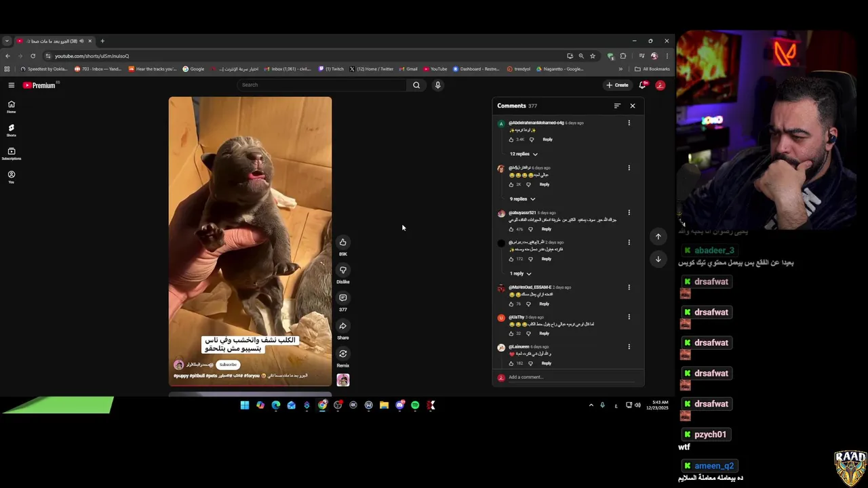Dislike Lainueen's comment
The width and height of the screenshot is (868, 488).
tap(530, 363)
